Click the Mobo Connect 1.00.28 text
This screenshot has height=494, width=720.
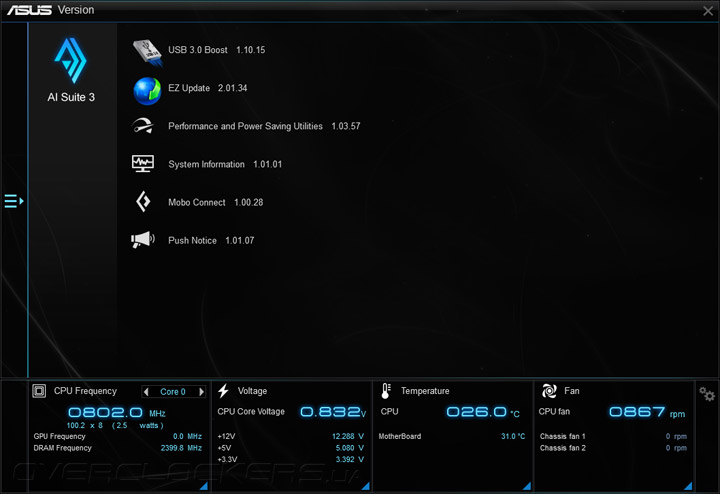(216, 202)
